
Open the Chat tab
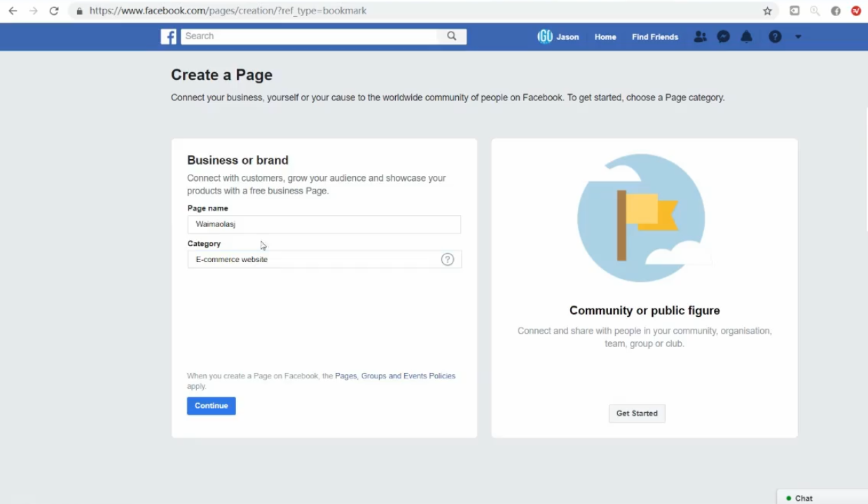(822, 497)
